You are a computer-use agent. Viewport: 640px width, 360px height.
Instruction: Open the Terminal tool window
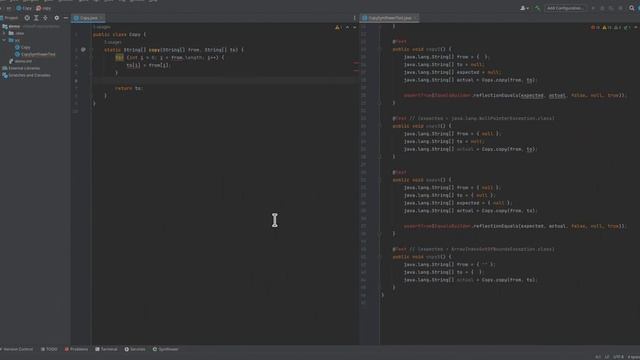(106, 349)
